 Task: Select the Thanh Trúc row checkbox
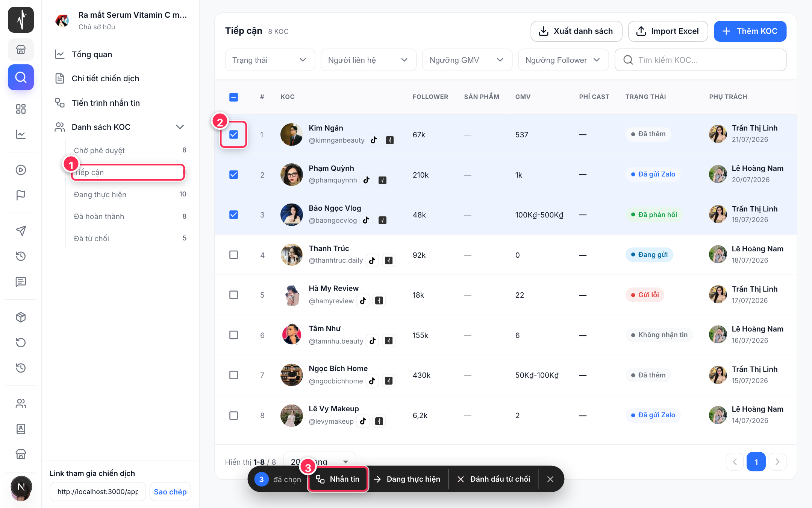coord(233,255)
